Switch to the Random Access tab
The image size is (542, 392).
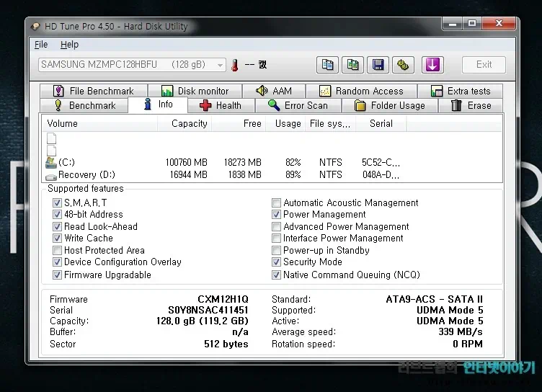click(x=361, y=91)
